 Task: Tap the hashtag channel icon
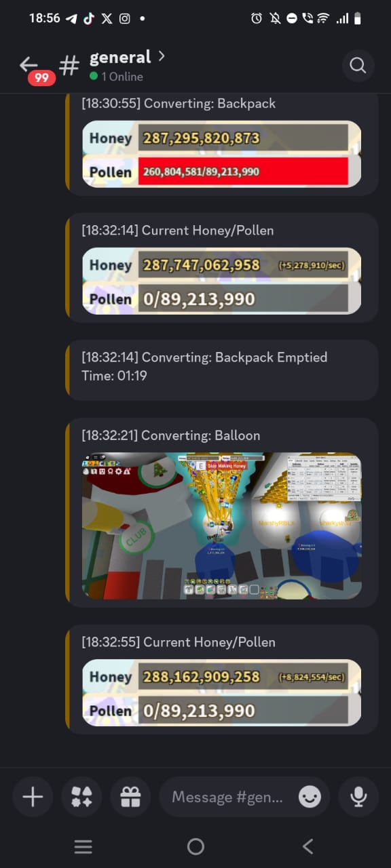coord(69,66)
